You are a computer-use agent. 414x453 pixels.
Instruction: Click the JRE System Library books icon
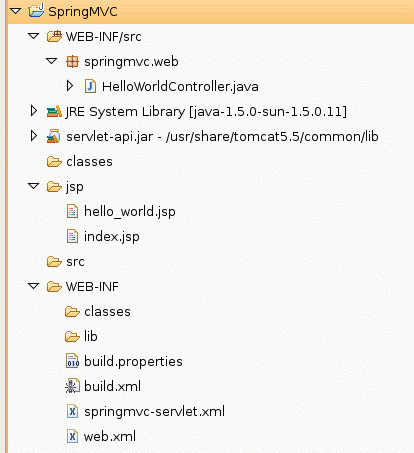[x=54, y=111]
